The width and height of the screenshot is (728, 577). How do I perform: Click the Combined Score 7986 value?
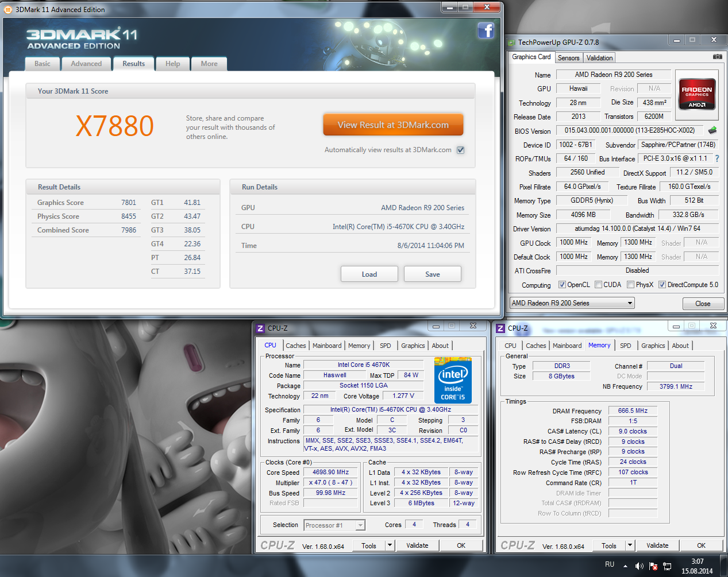coord(129,230)
